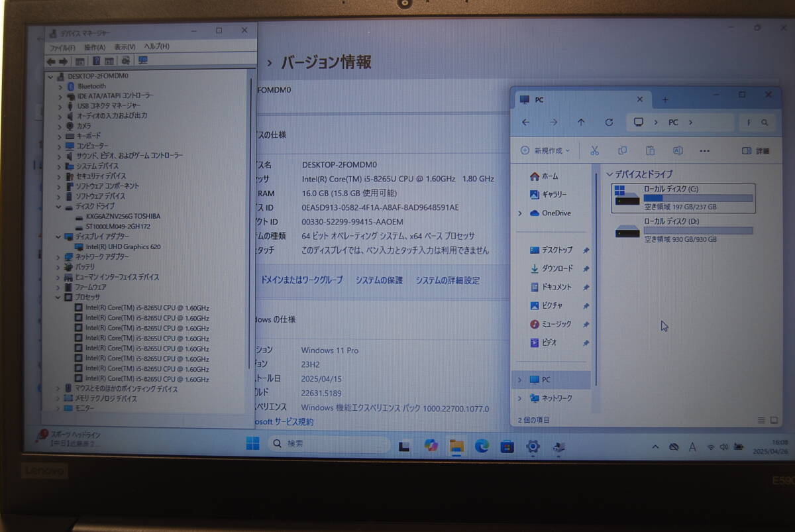Open the See more ellipsis in File Explorer
795x532 pixels.
coord(706,150)
